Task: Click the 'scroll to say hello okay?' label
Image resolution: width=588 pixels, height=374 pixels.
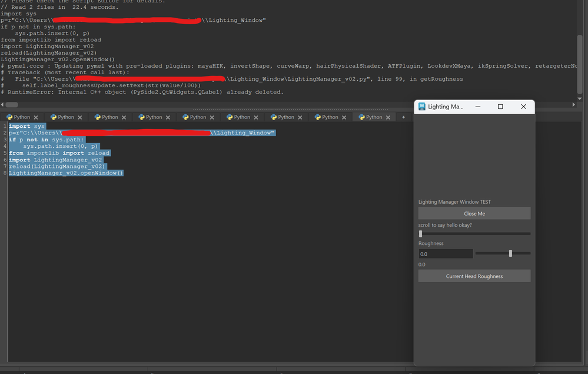Action: pyautogui.click(x=445, y=225)
